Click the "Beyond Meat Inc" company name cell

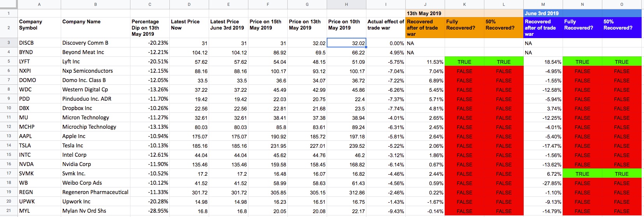[95, 52]
